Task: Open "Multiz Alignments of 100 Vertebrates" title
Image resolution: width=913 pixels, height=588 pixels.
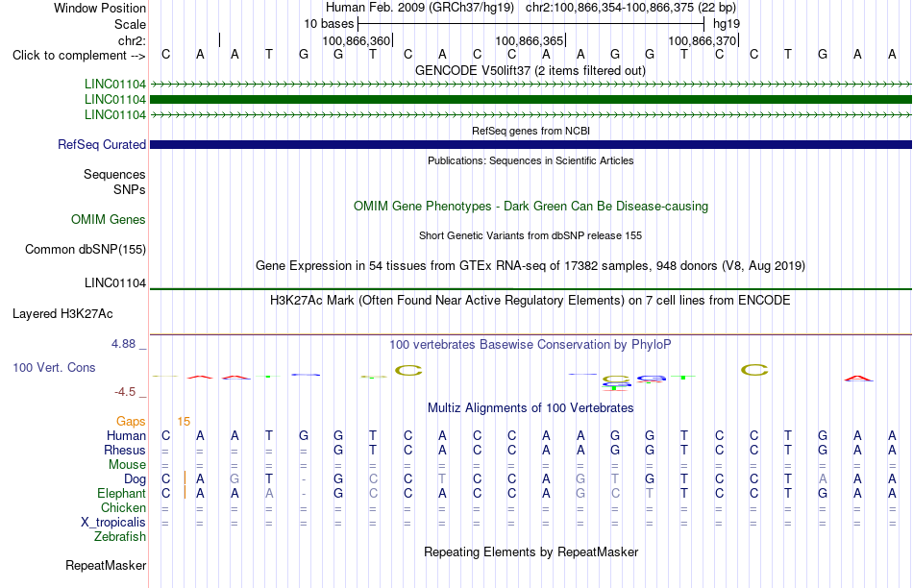Action: pyautogui.click(x=531, y=407)
